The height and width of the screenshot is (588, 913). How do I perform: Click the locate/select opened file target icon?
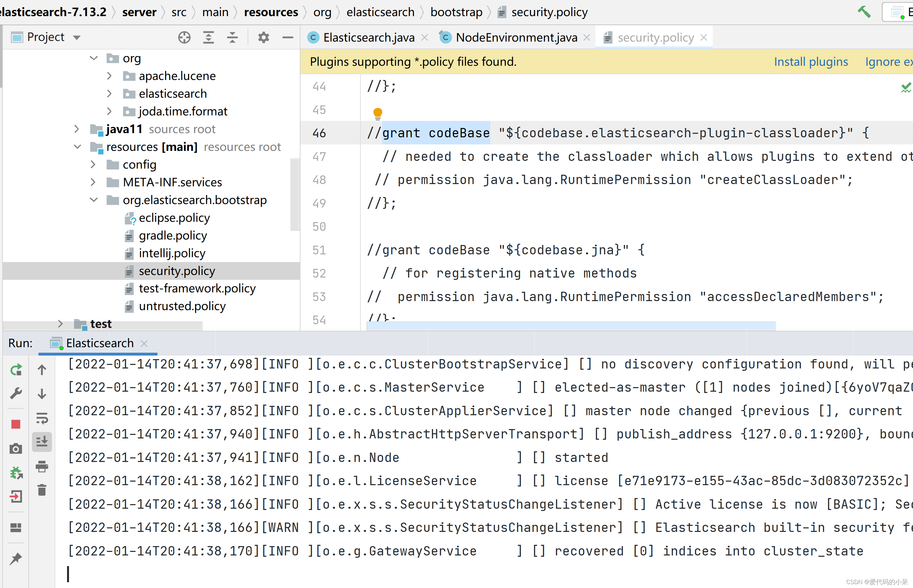tap(184, 37)
